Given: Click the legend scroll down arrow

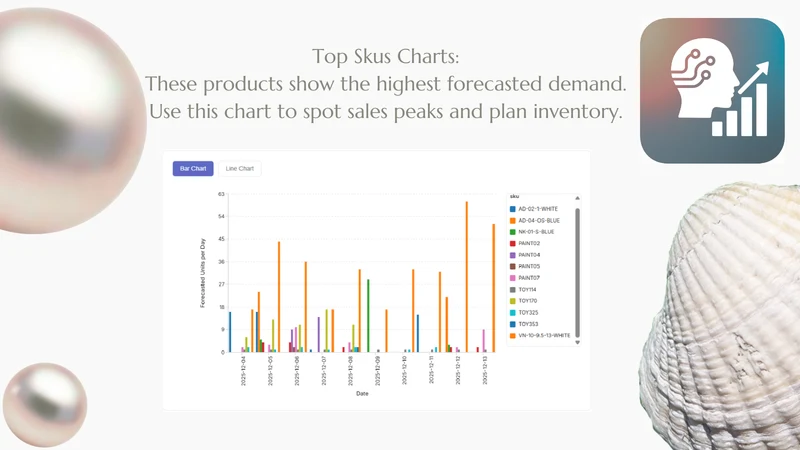Looking at the screenshot, I should (578, 342).
